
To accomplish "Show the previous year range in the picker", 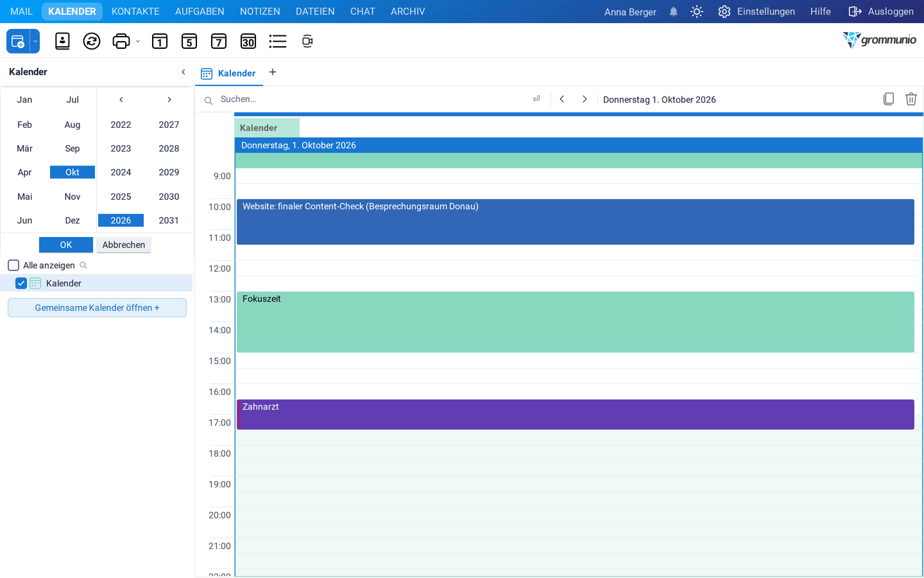I will pos(121,100).
